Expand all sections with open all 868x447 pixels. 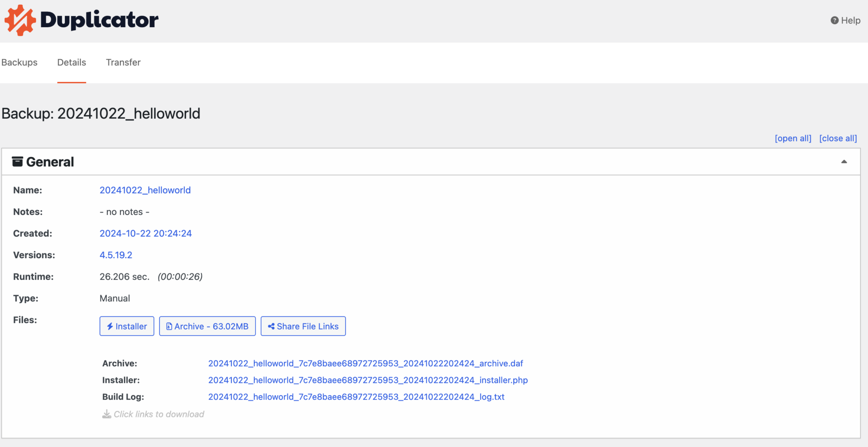[x=793, y=138]
